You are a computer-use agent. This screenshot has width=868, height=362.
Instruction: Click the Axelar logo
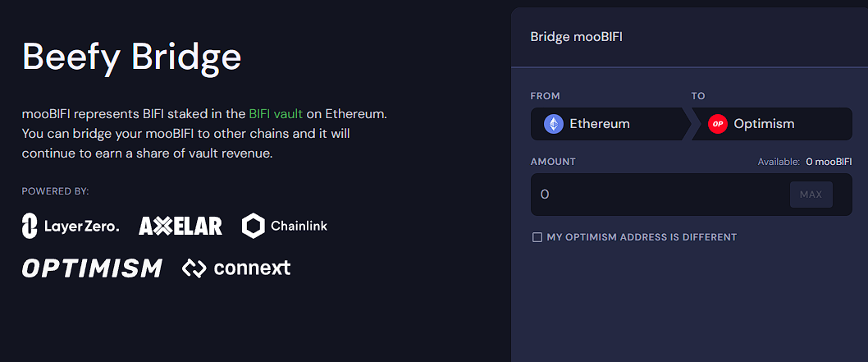(180, 226)
